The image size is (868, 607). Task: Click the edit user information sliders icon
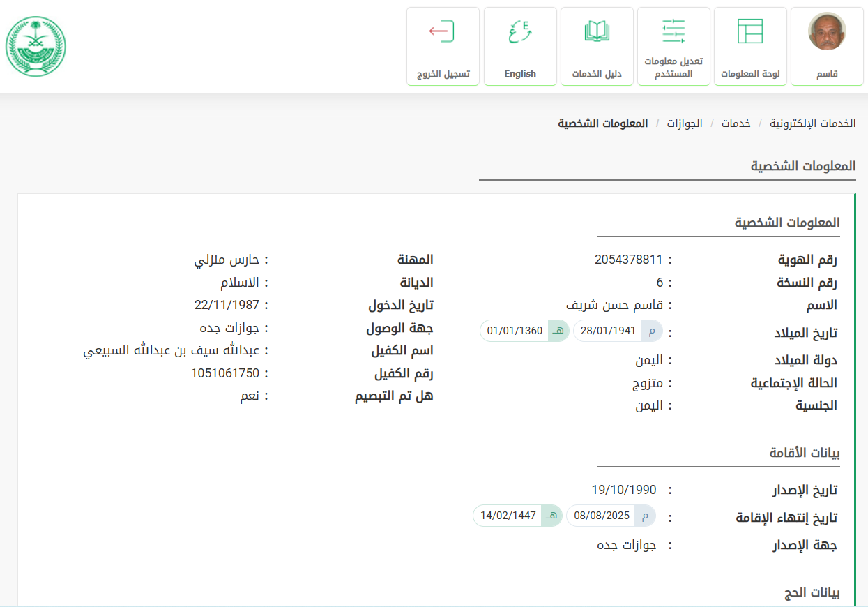[673, 31]
